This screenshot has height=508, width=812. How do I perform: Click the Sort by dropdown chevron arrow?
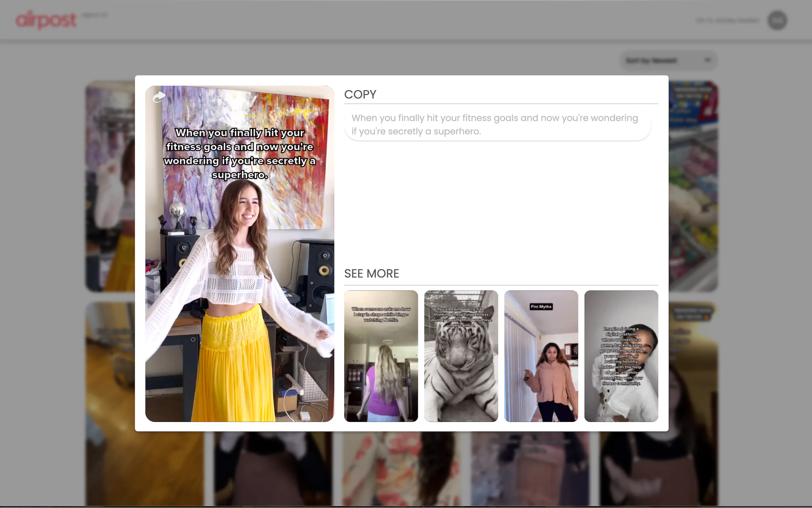click(707, 60)
